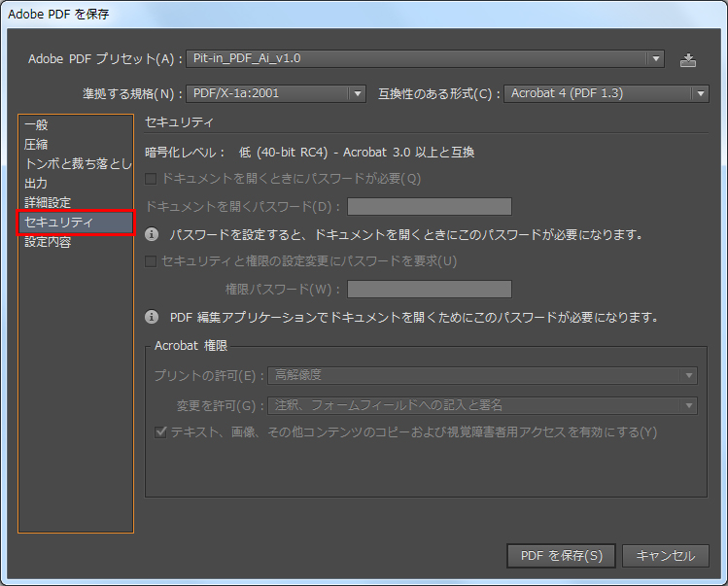Click the ドキュメントを開くパスワード input field

pos(430,206)
